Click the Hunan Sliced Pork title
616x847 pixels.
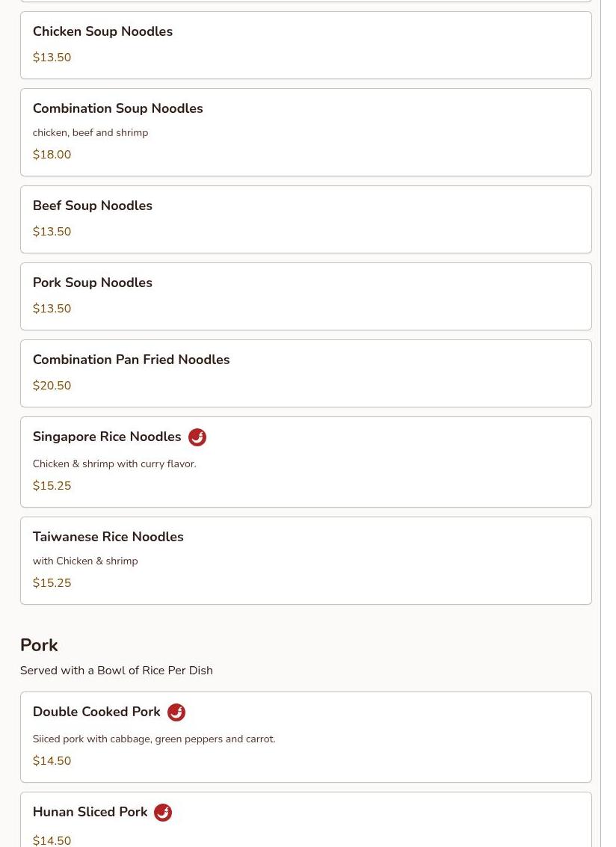[x=90, y=812]
